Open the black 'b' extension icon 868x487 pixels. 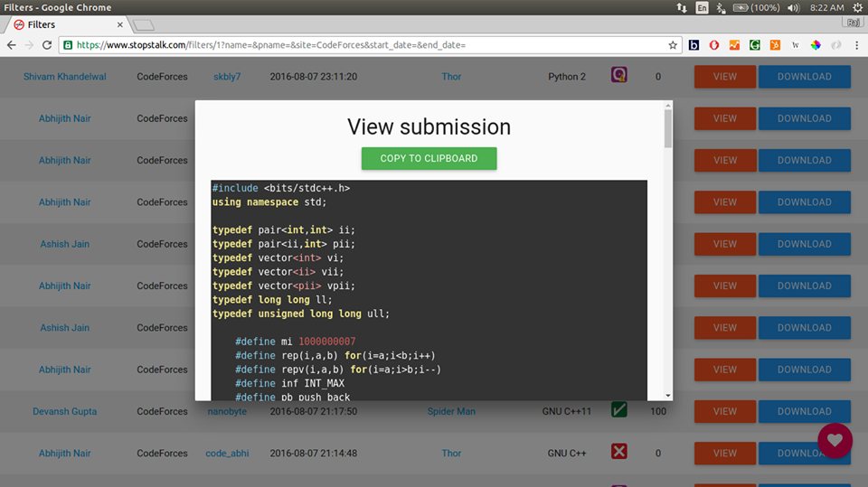pyautogui.click(x=693, y=45)
